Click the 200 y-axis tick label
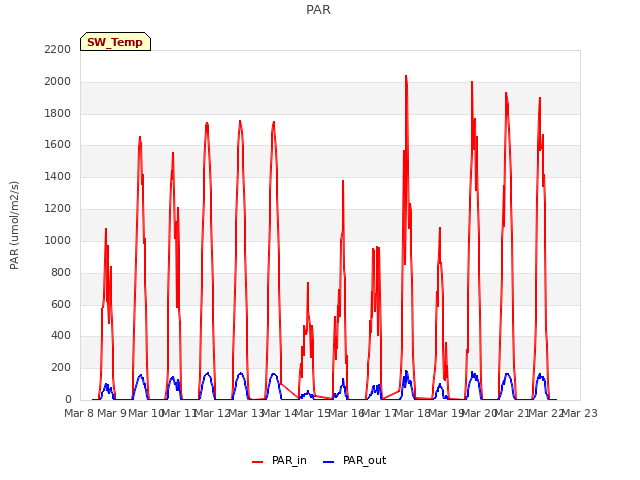640x480 pixels. 61,367
